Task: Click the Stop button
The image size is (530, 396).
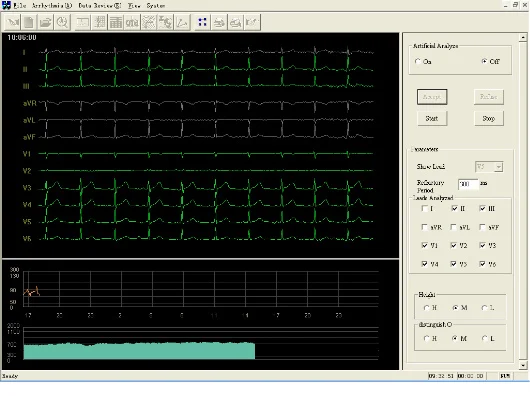Action: [x=489, y=118]
